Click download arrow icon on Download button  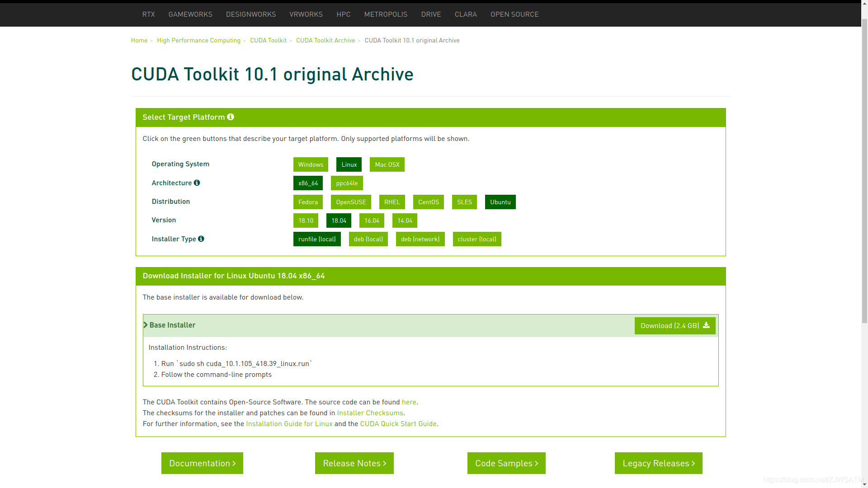pyautogui.click(x=706, y=325)
